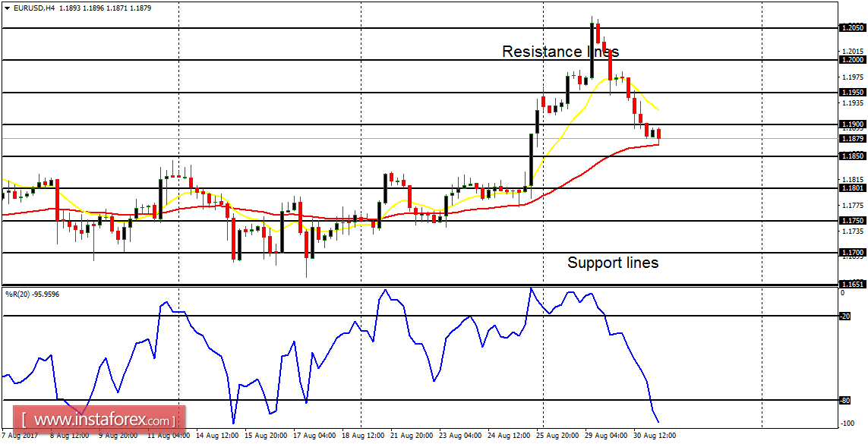Viewport: 868px width, 444px height.
Task: Click the -80 oversold level line
Action: point(380,401)
